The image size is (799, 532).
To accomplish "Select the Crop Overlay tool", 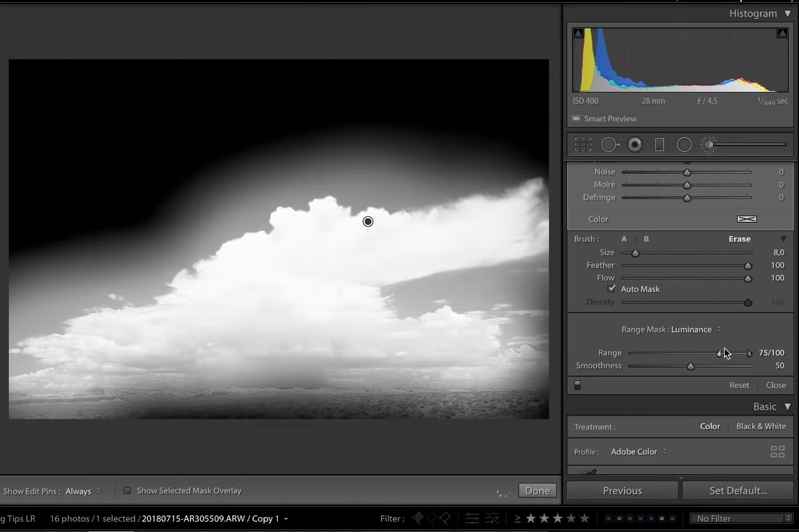I will pyautogui.click(x=583, y=144).
